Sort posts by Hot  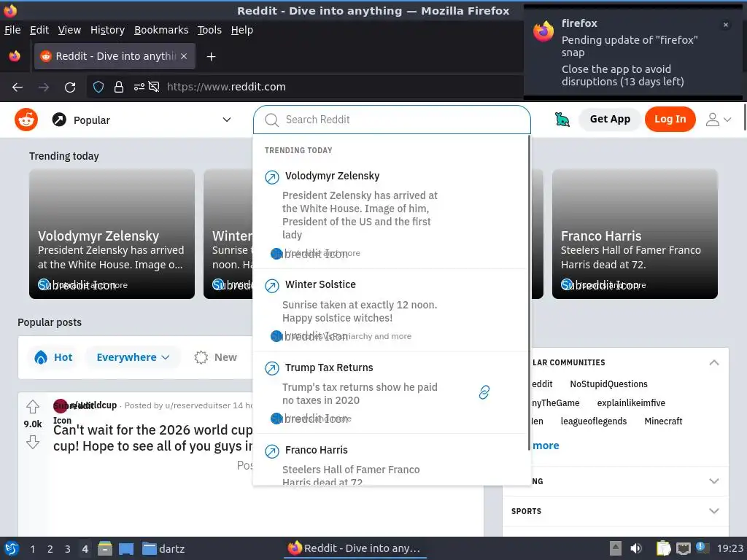pos(54,357)
